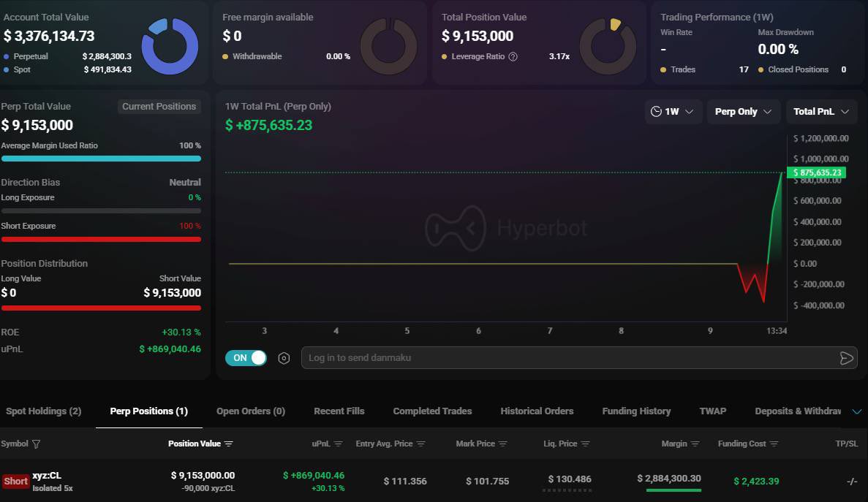868x502 pixels.
Task: Toggle the danmaku ON switch off
Action: tap(246, 358)
